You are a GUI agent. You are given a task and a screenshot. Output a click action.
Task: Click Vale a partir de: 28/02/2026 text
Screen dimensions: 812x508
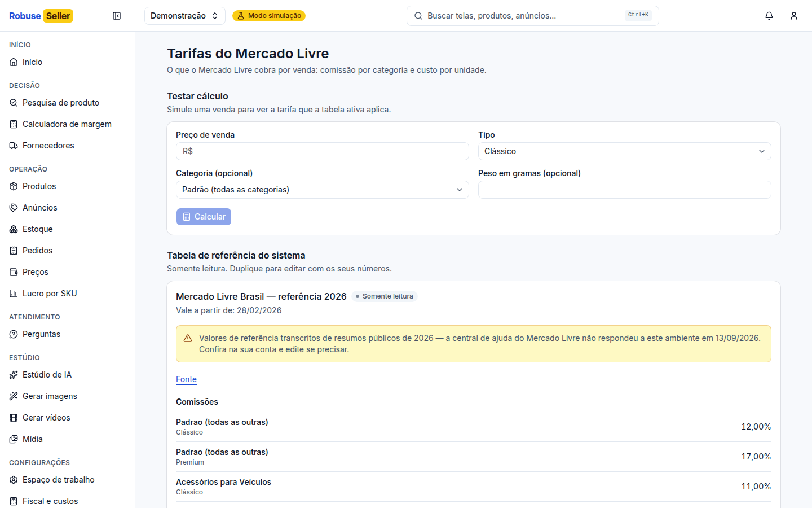coord(228,310)
